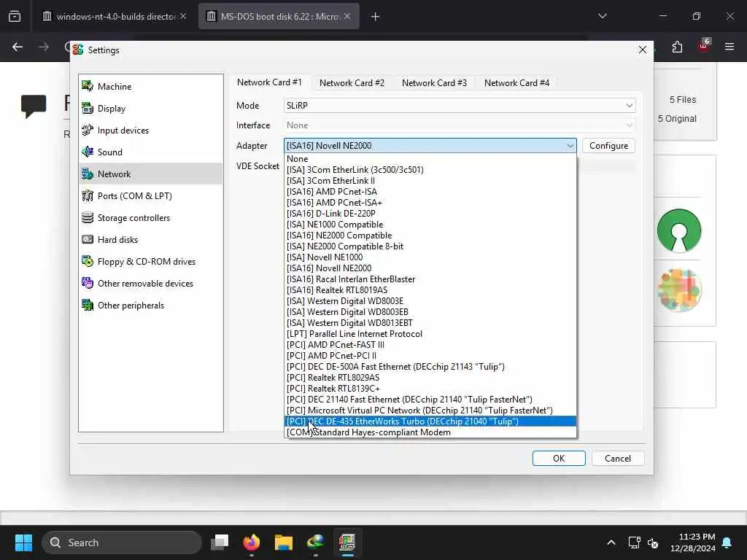
Task: Click the speech bubble comment icon
Action: coord(34,106)
